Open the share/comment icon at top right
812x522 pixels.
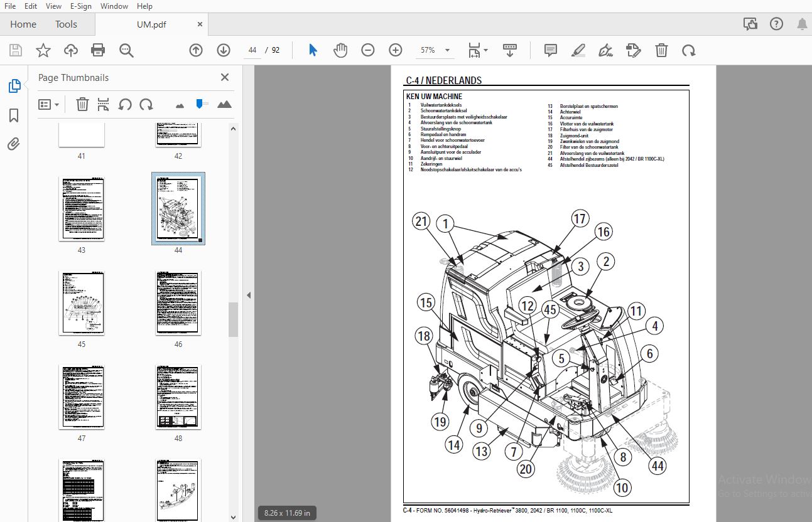coord(750,24)
